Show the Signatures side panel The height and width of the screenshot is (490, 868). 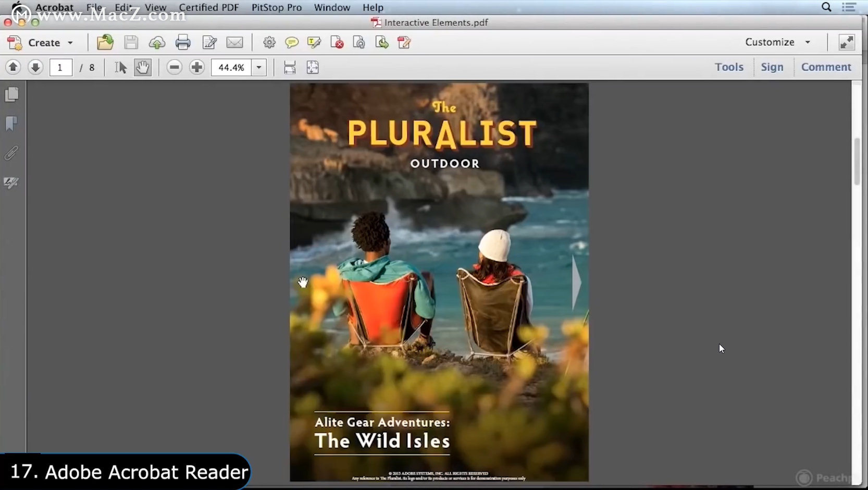coord(11,182)
